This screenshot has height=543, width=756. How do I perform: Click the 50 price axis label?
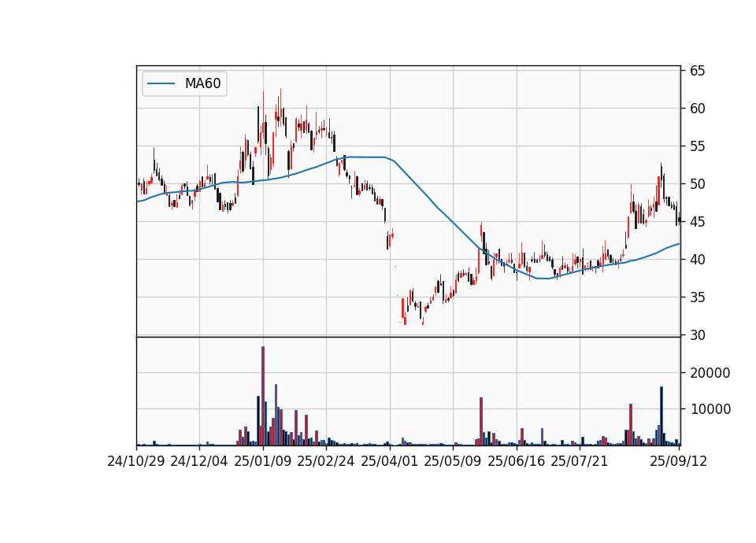point(698,184)
